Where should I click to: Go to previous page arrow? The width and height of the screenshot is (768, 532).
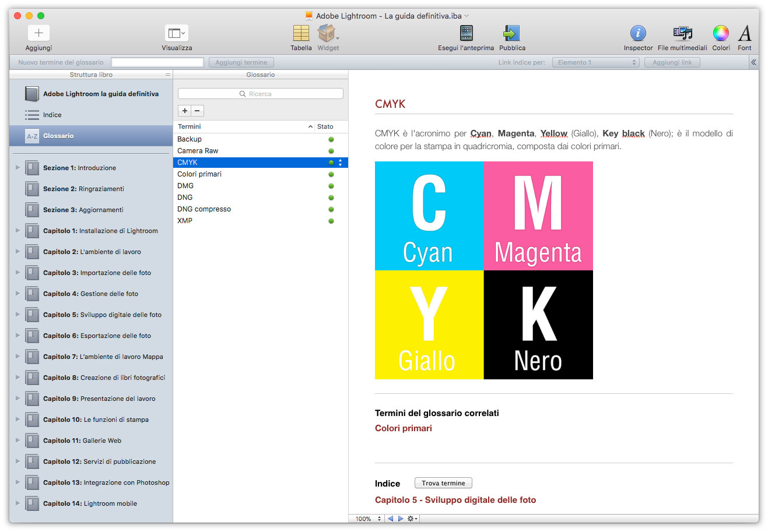click(x=390, y=519)
